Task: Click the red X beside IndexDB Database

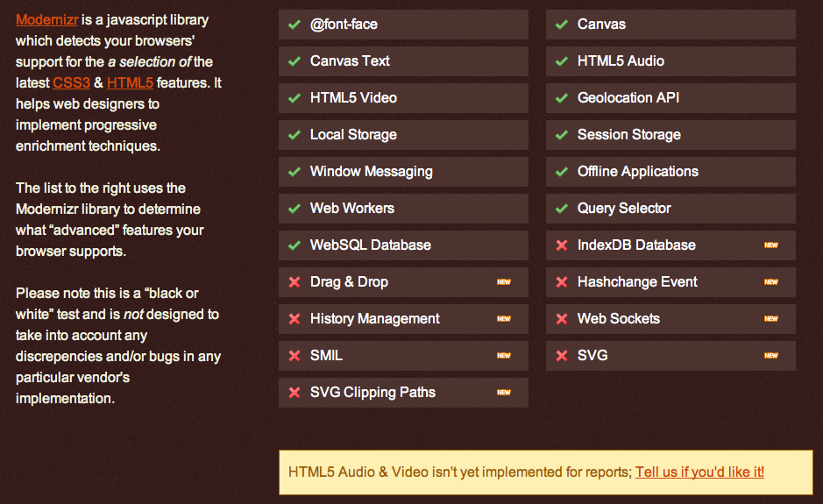Action: point(562,245)
